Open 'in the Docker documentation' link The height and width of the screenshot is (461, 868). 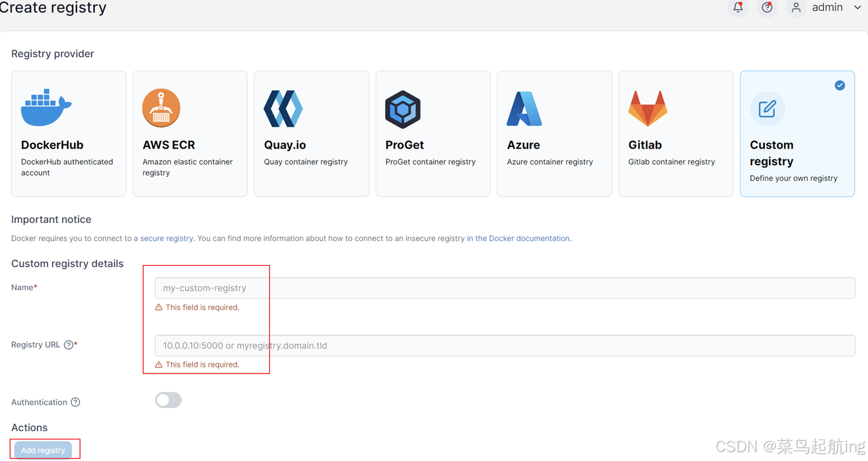[518, 239]
